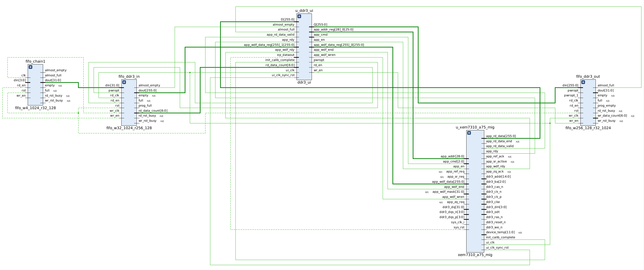This screenshot has height=270, width=644.
Task: Select the fifo_w32_1024_r256_128 module name
Action: (x=129, y=128)
